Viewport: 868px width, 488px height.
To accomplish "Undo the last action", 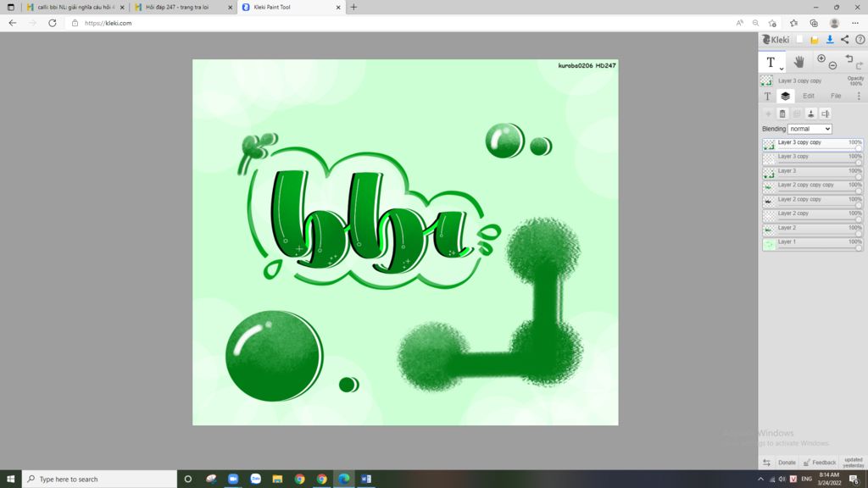I will pos(849,58).
